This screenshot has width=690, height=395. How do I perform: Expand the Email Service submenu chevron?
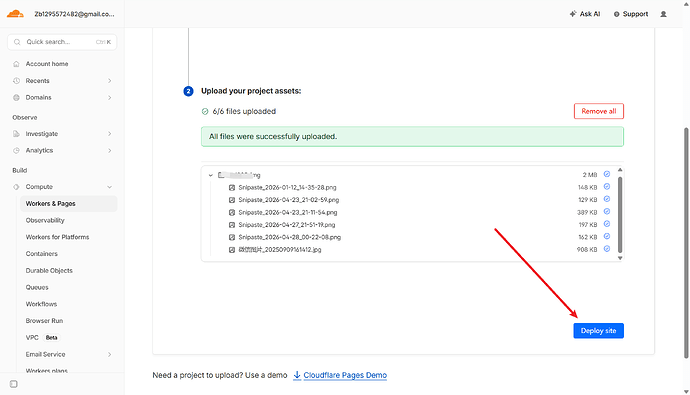(x=110, y=355)
